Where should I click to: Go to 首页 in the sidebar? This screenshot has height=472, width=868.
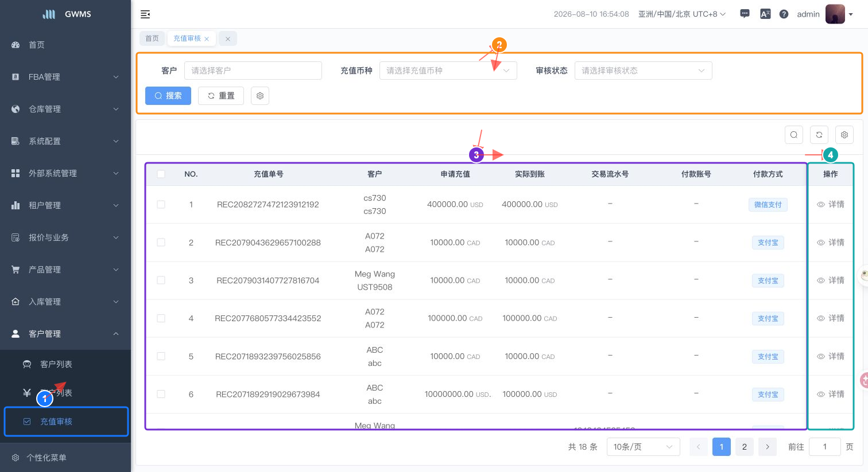pos(65,45)
